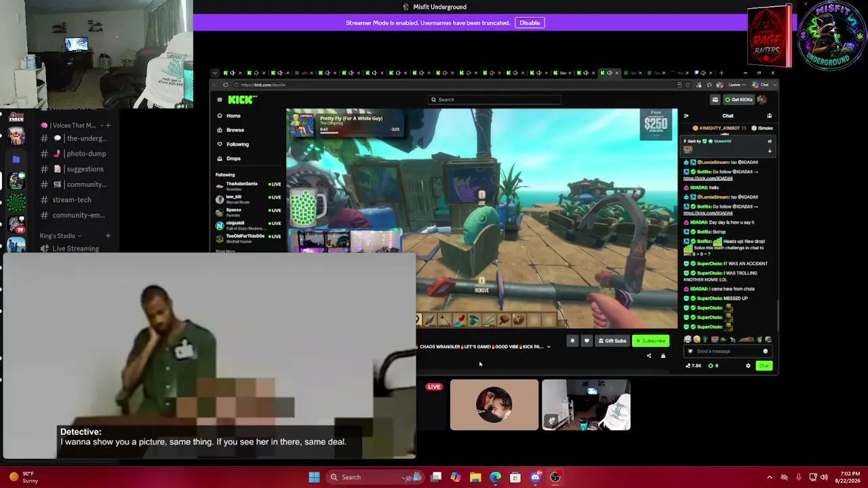This screenshot has height=488, width=868.
Task: Open Microsoft Edge from taskbar
Action: (496, 477)
